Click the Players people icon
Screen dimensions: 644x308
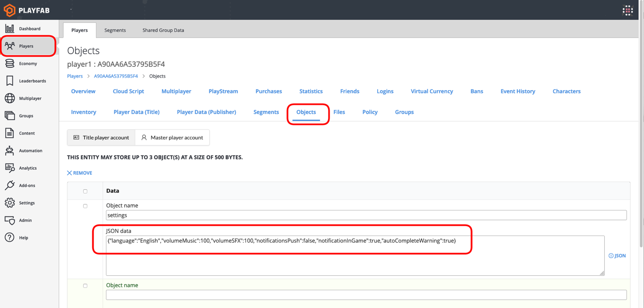9,46
